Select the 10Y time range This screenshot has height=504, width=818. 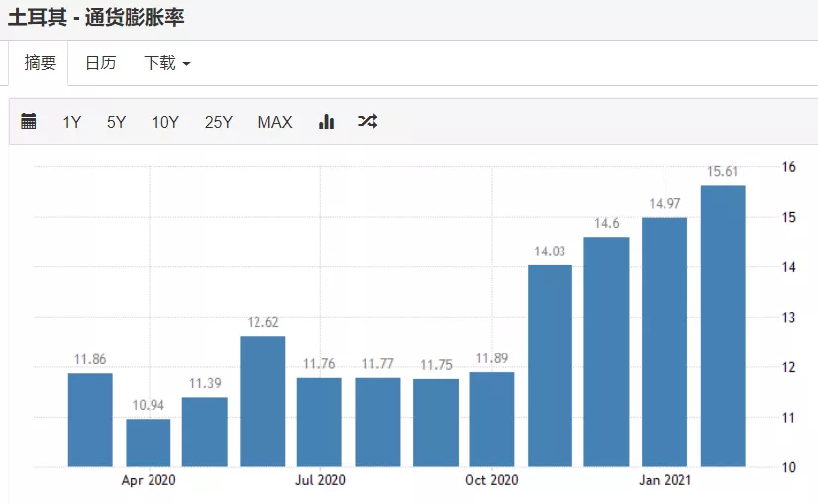[165, 122]
